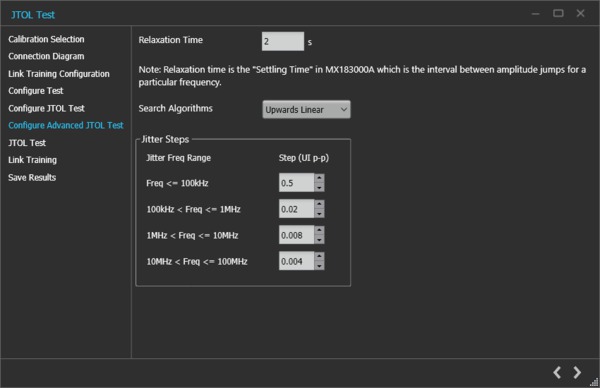Decrease step for 10MHz < Freq <= 100MHz
The image size is (600, 388).
[x=319, y=265]
